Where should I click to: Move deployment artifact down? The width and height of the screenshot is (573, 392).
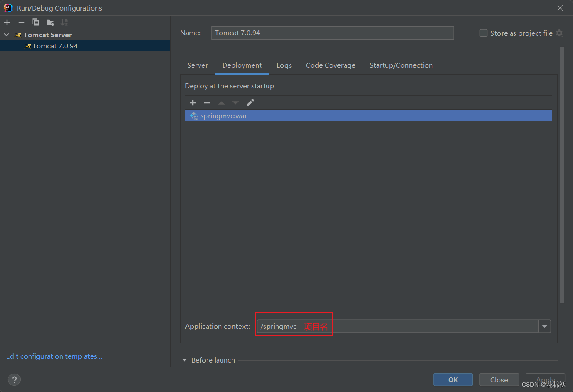coord(236,102)
